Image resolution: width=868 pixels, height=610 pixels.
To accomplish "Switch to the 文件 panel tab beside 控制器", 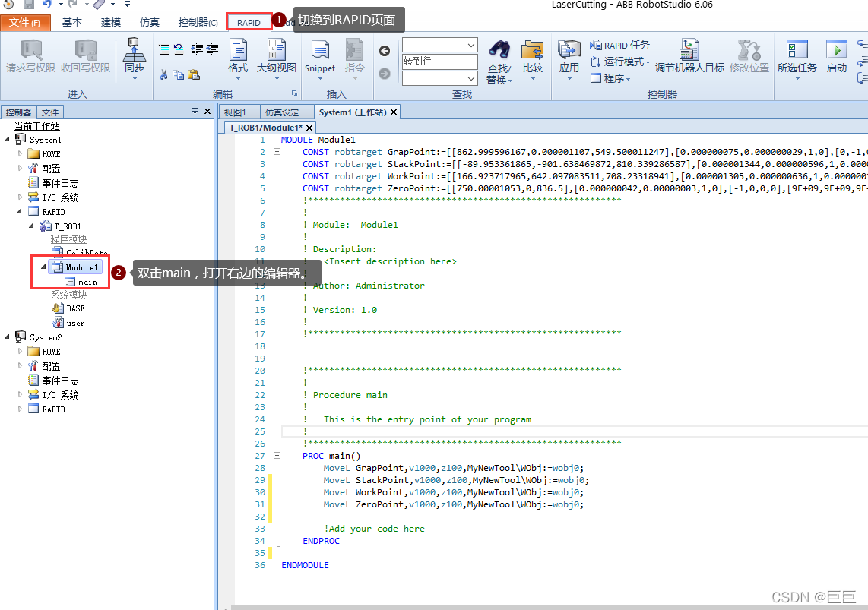I will tap(50, 112).
